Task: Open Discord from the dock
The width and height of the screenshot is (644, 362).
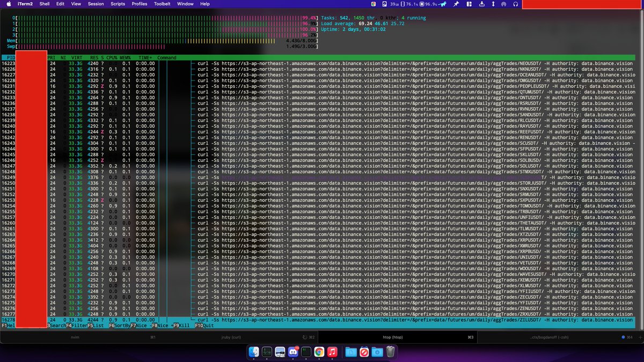Action: pos(293,352)
